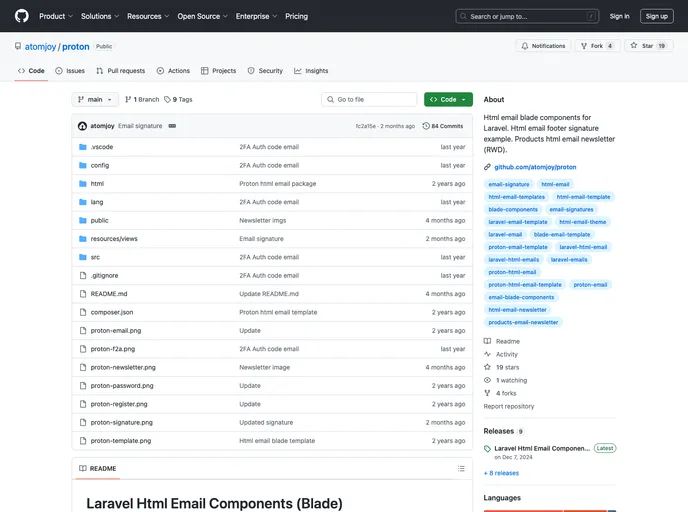This screenshot has width=688, height=512.
Task: Open the Report repository link
Action: click(x=509, y=406)
